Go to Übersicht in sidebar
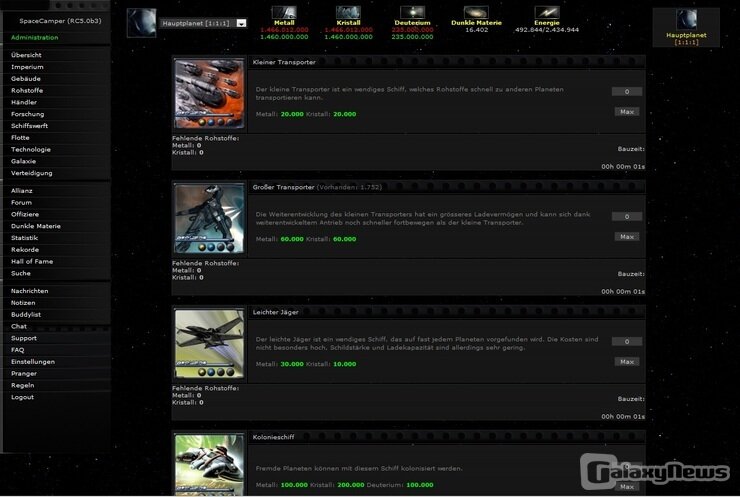The image size is (740, 497). click(26, 55)
